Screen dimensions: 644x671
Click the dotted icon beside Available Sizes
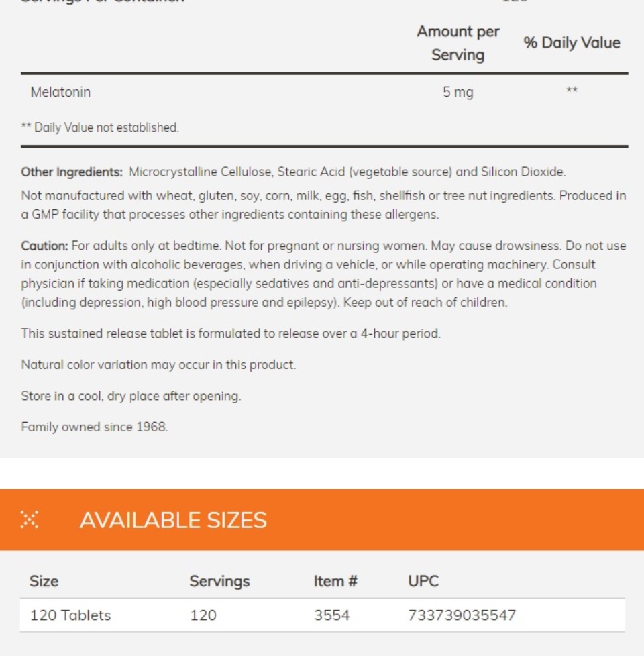pyautogui.click(x=30, y=519)
